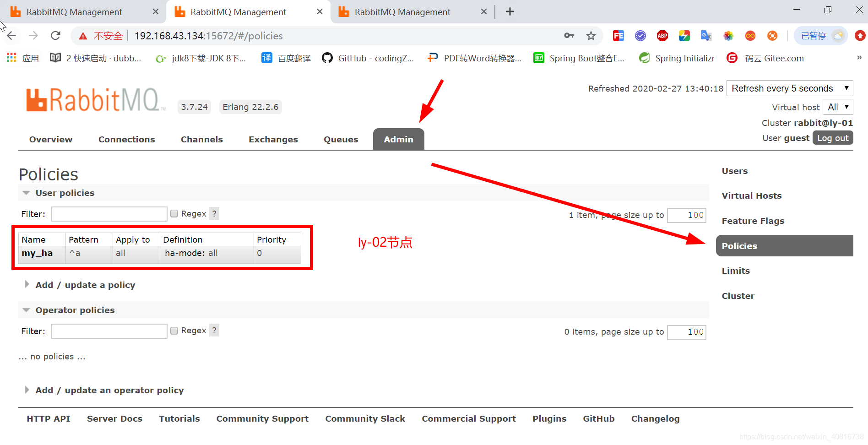
Task: Expand Add / update a policy
Action: (85, 285)
